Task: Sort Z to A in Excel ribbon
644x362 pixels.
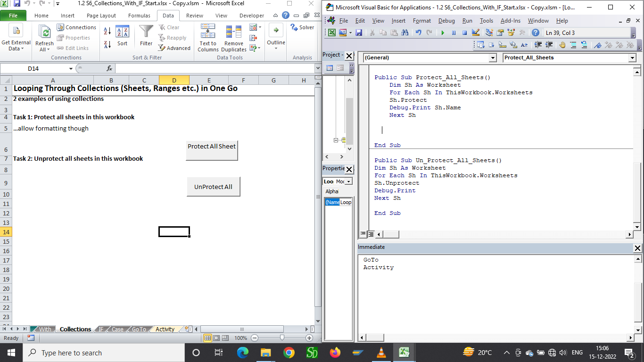Action: click(107, 44)
